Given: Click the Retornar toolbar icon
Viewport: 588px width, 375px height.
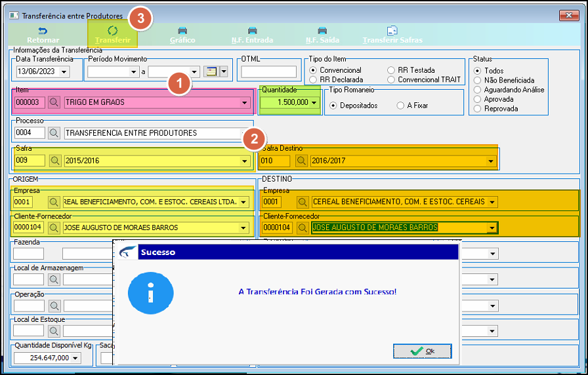Looking at the screenshot, I should point(43,30).
